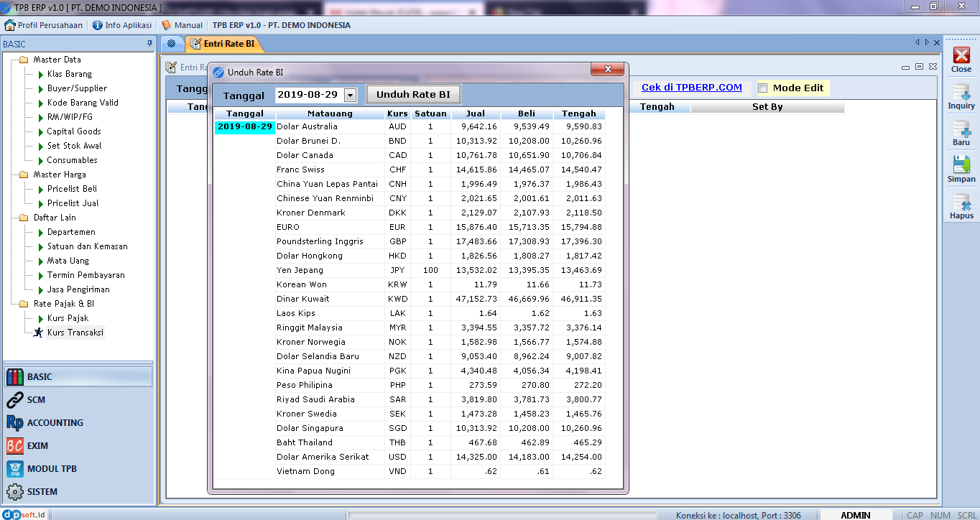The width and height of the screenshot is (980, 520).
Task: Click the Baru (new) icon
Action: [961, 129]
